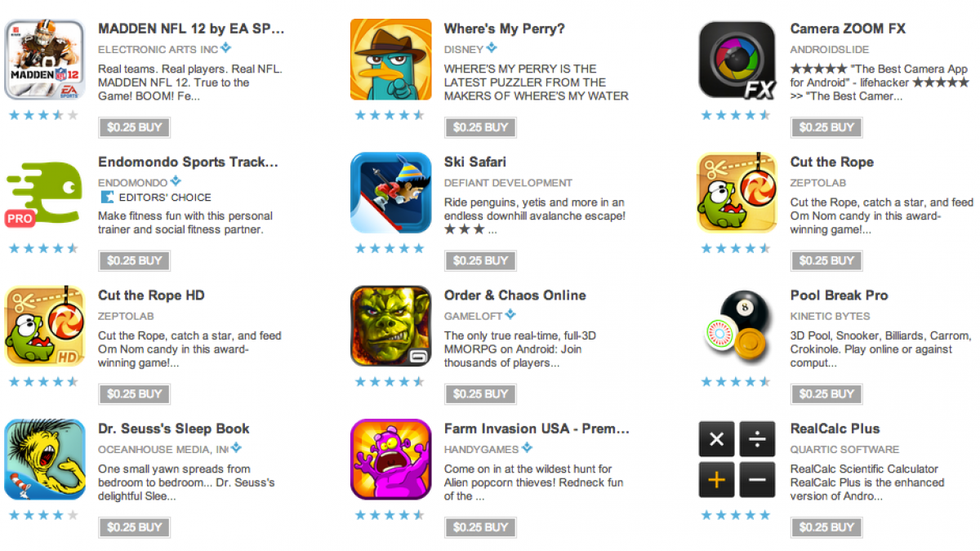Select the Camera ZOOM FX lens icon
This screenshot has width=980, height=551.
click(737, 60)
